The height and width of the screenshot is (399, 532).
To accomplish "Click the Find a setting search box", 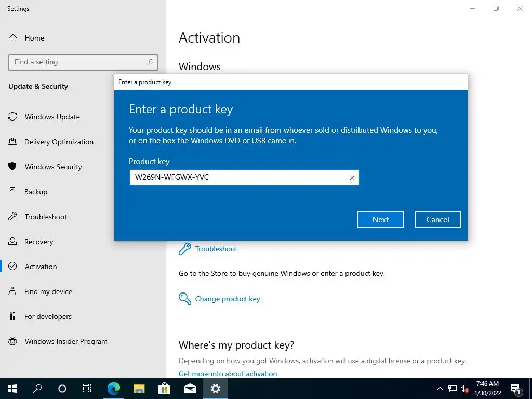I will tap(83, 62).
